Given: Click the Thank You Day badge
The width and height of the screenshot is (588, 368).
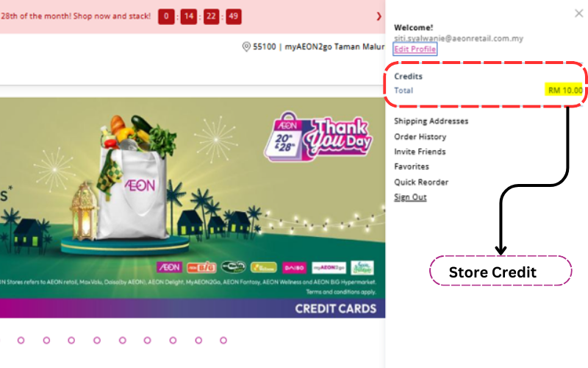Looking at the screenshot, I should [x=318, y=137].
